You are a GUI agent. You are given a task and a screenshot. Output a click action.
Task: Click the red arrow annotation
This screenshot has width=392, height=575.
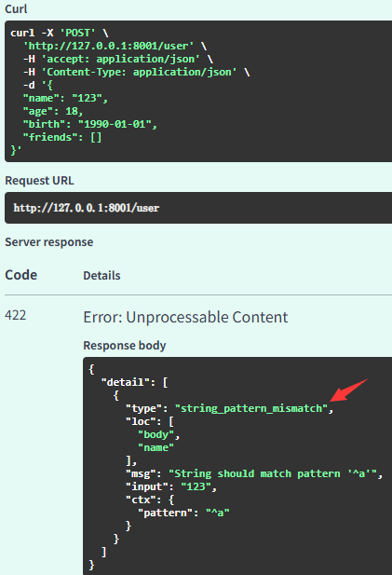point(348,390)
